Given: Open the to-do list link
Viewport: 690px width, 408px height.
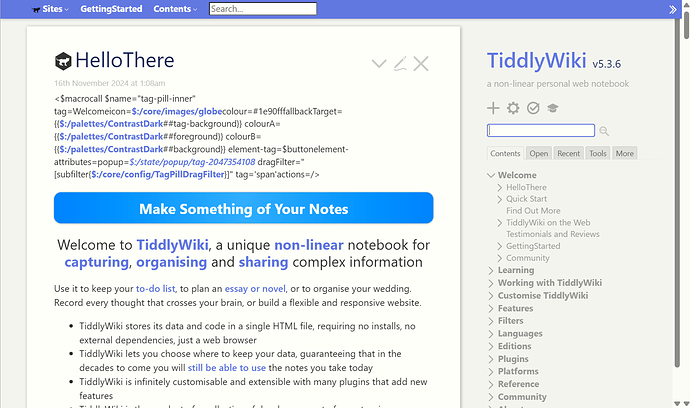Looking at the screenshot, I should tap(155, 289).
